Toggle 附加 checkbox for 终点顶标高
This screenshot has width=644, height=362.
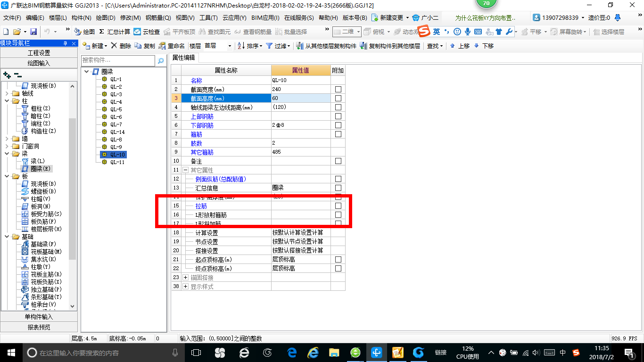click(338, 269)
